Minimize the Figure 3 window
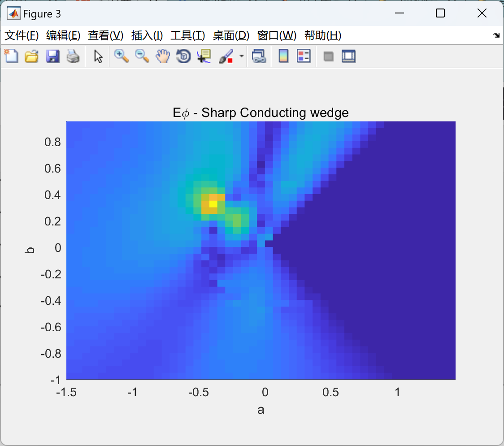The image size is (504, 446). pyautogui.click(x=399, y=13)
